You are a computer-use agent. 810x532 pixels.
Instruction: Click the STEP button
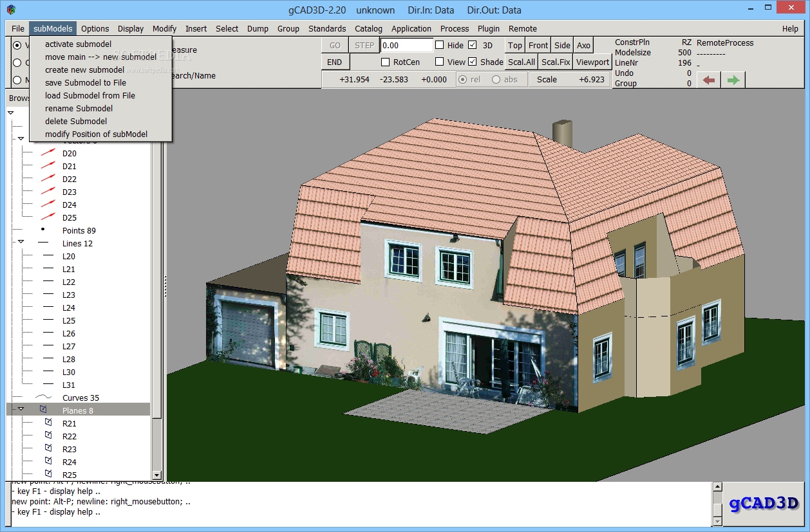tap(364, 45)
